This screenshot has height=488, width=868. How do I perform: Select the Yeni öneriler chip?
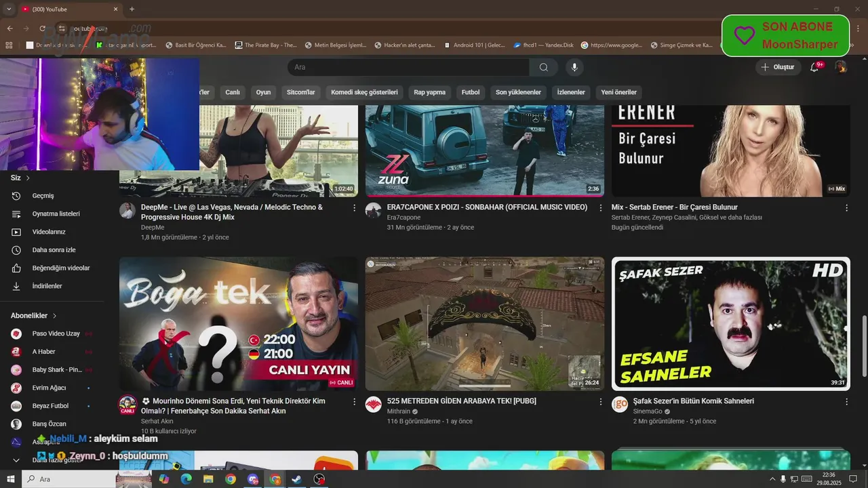click(x=618, y=92)
